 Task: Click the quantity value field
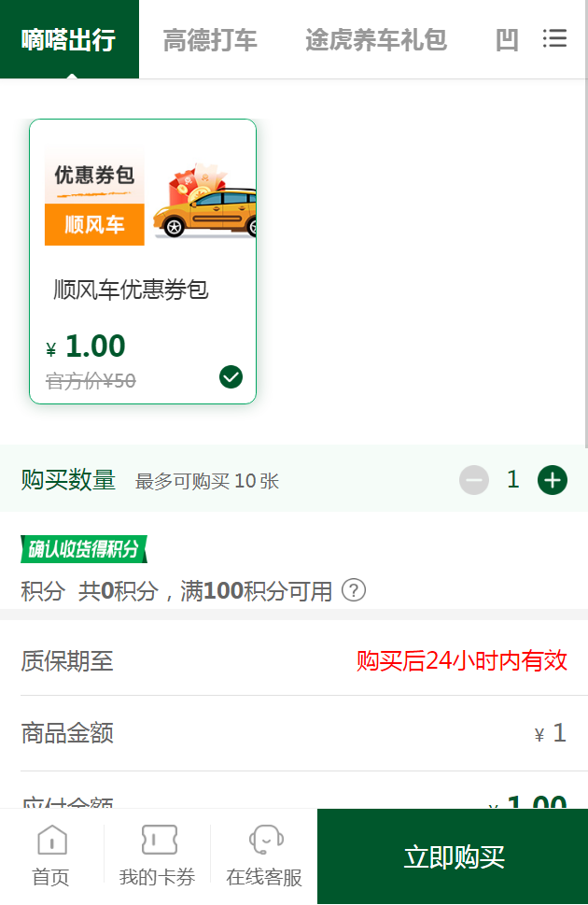click(512, 480)
